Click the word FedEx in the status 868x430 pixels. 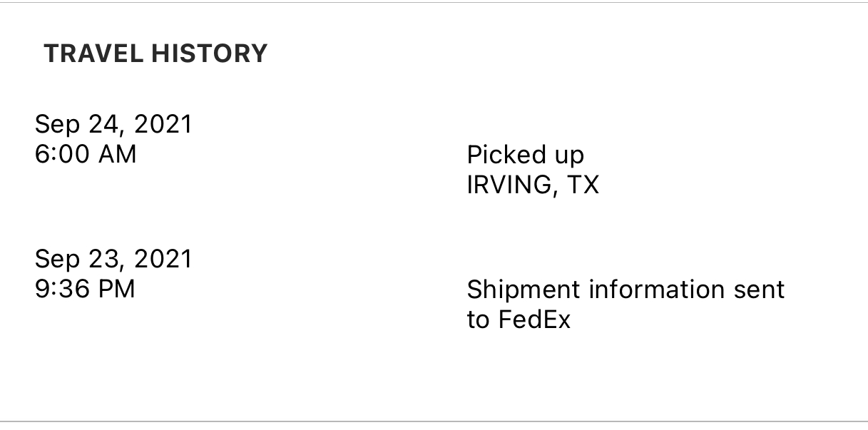coord(534,319)
